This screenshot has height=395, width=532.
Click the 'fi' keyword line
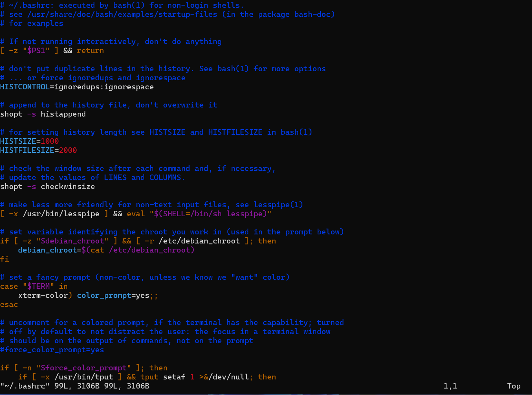tap(5, 259)
